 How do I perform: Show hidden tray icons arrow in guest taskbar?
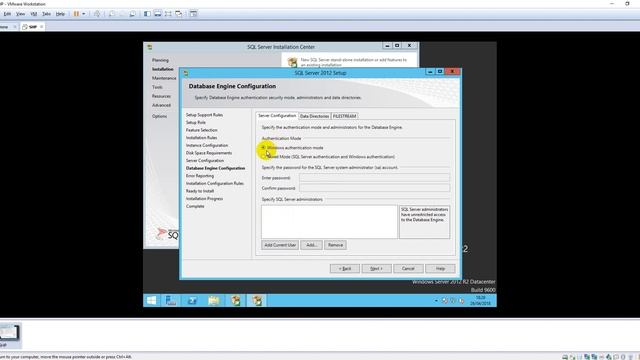tap(436, 301)
